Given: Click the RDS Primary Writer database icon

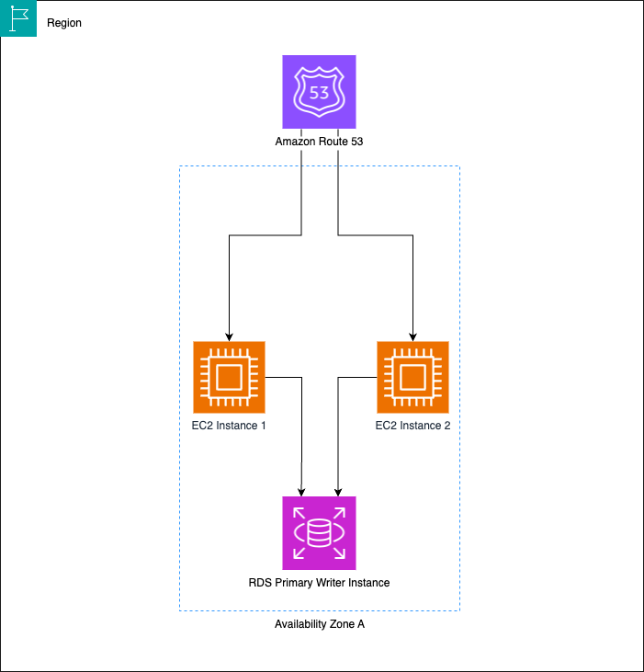Looking at the screenshot, I should (x=319, y=533).
